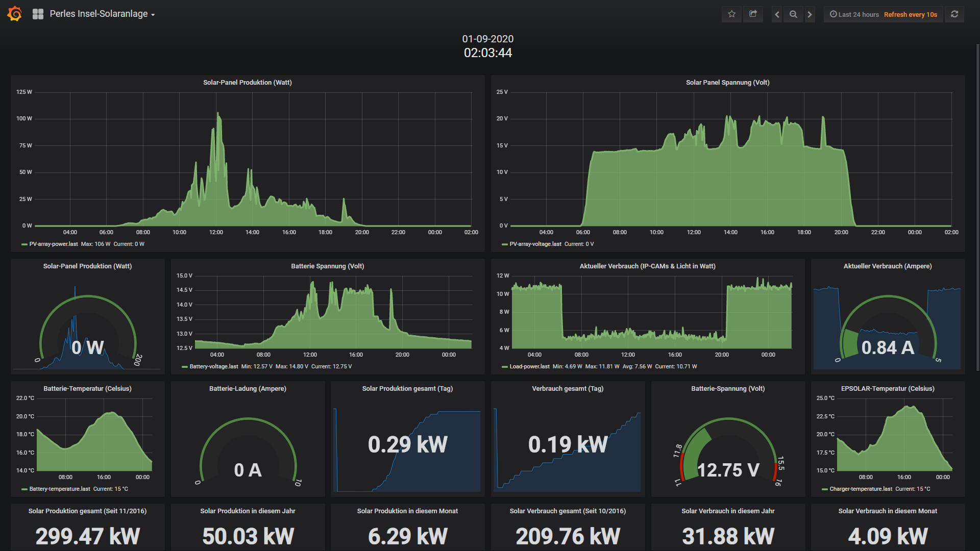Click the share dashboard icon
This screenshot has width=980, height=551.
coord(753,14)
